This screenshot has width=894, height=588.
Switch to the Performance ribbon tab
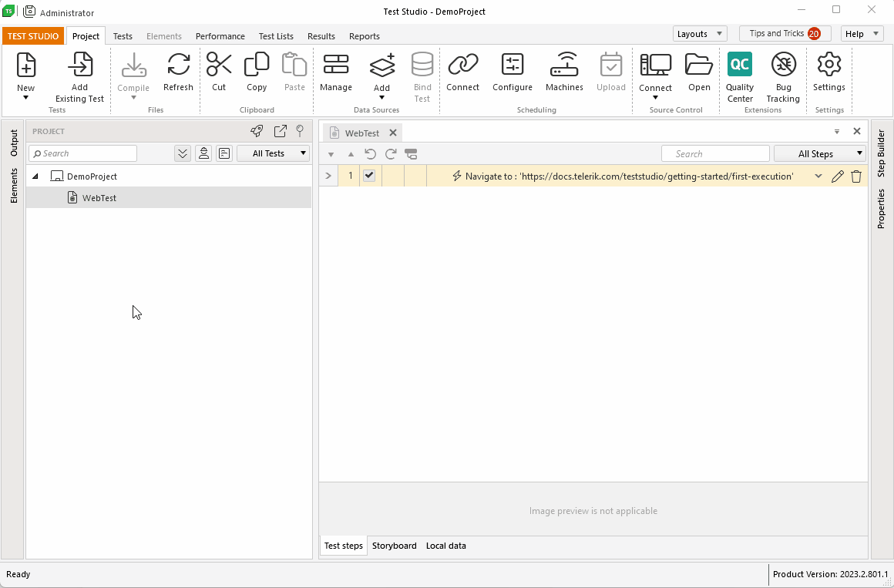pos(220,36)
